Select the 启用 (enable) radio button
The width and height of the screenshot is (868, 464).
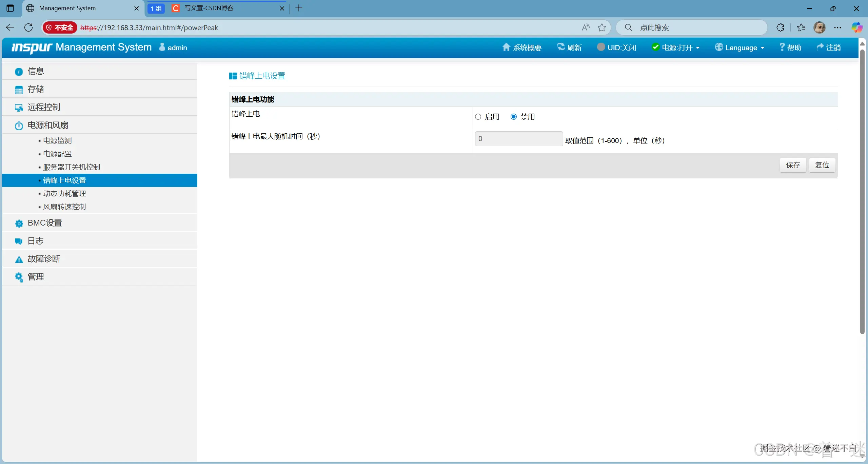coord(478,117)
